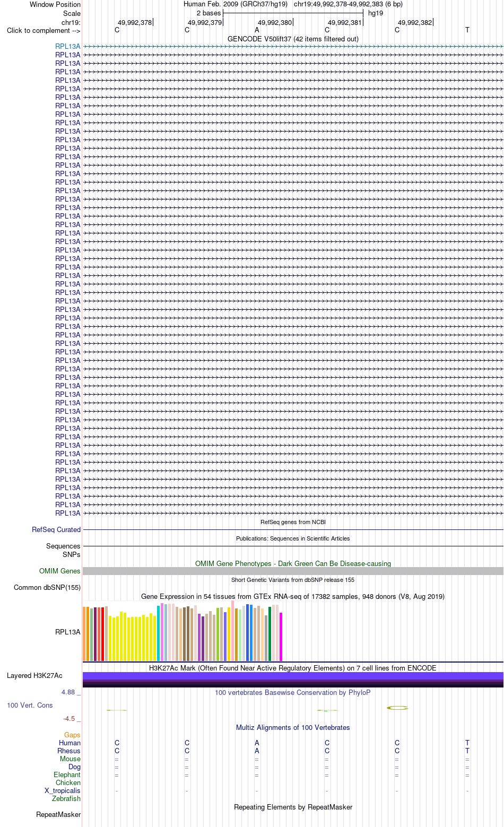Click the Multiz Alignments of 100 Vertebrates title

293,727
